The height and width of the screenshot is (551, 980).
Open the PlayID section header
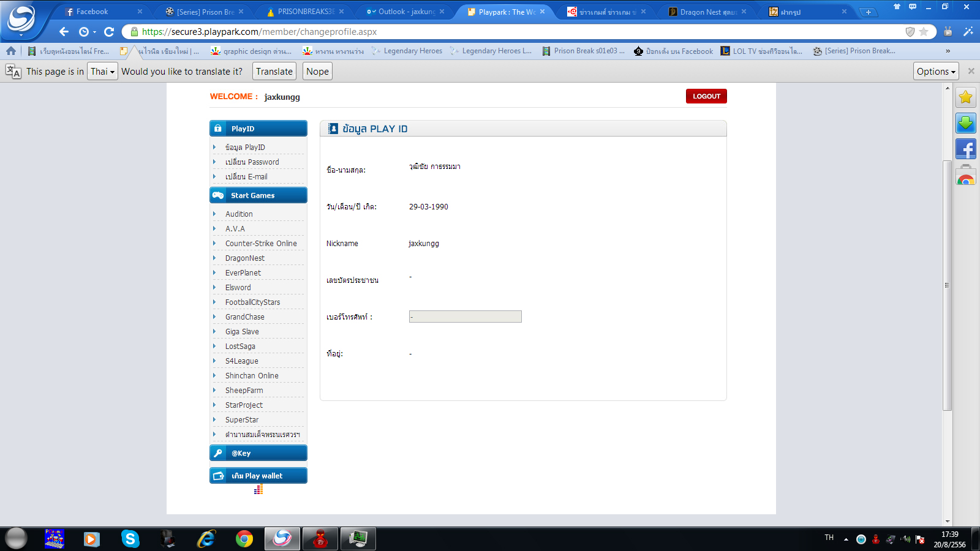pyautogui.click(x=258, y=129)
